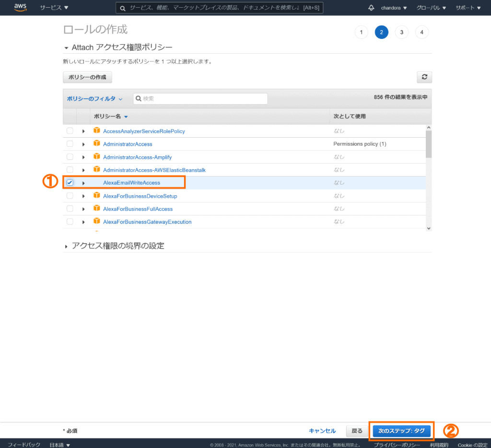Open Cookie の設定 footer link
The width and height of the screenshot is (491, 448).
(x=472, y=445)
